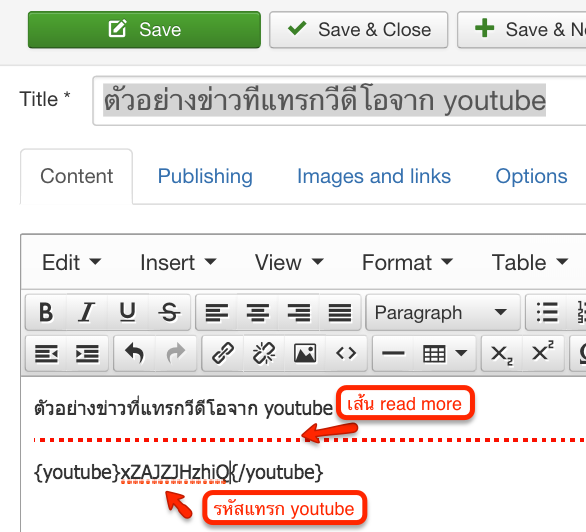
Task: Align text right
Action: [299, 312]
